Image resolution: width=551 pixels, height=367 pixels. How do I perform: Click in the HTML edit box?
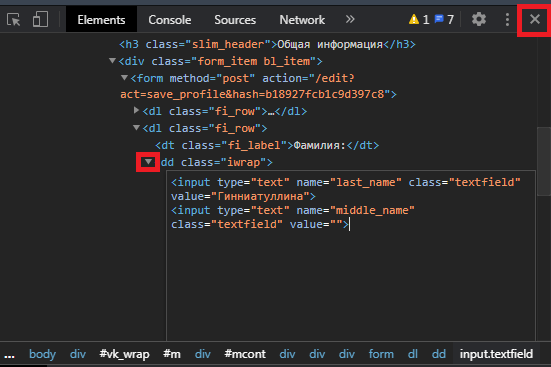(x=351, y=256)
